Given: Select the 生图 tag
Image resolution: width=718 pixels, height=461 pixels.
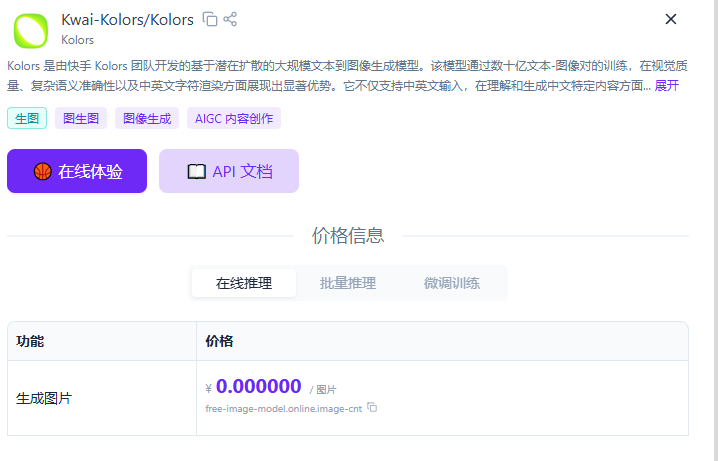Looking at the screenshot, I should tap(27, 118).
